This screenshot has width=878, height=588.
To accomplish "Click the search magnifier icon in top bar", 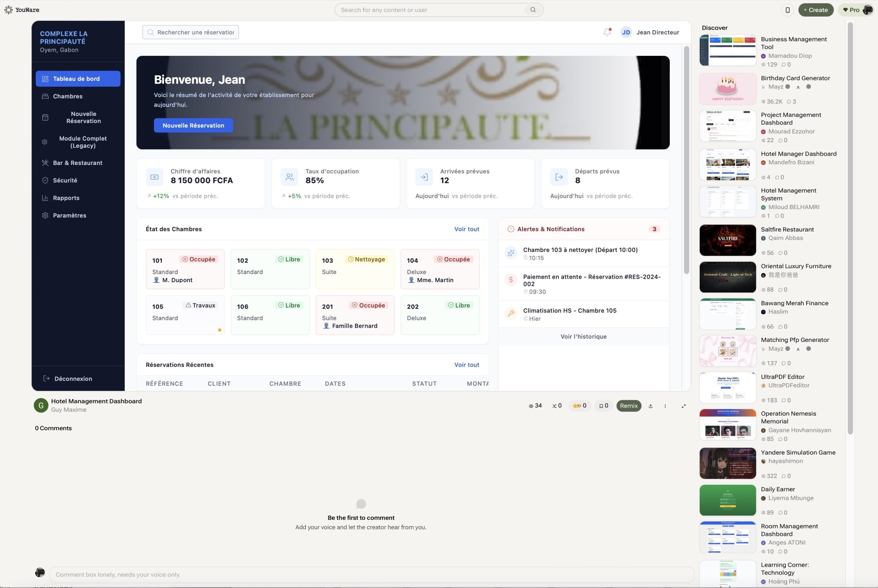I will 533,10.
